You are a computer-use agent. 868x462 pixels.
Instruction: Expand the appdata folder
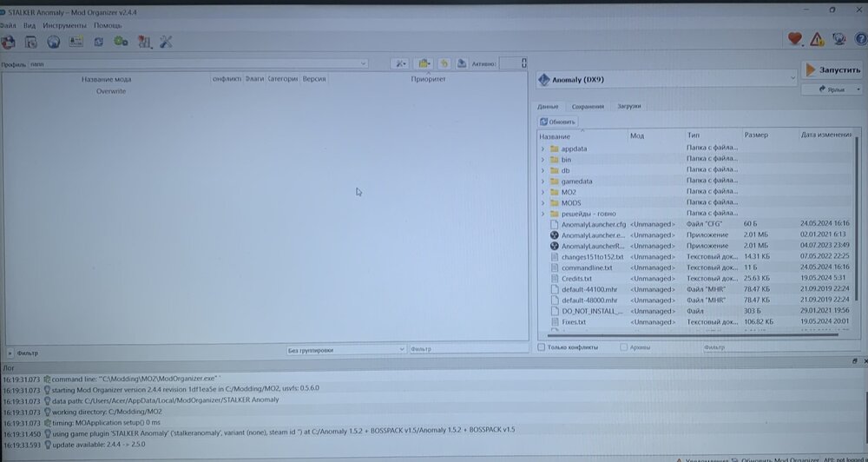pyautogui.click(x=542, y=149)
